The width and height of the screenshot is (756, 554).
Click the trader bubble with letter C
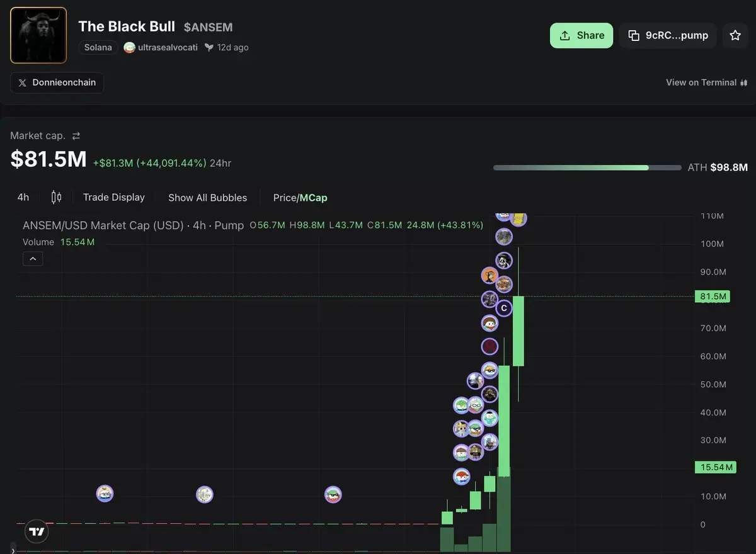tap(503, 308)
